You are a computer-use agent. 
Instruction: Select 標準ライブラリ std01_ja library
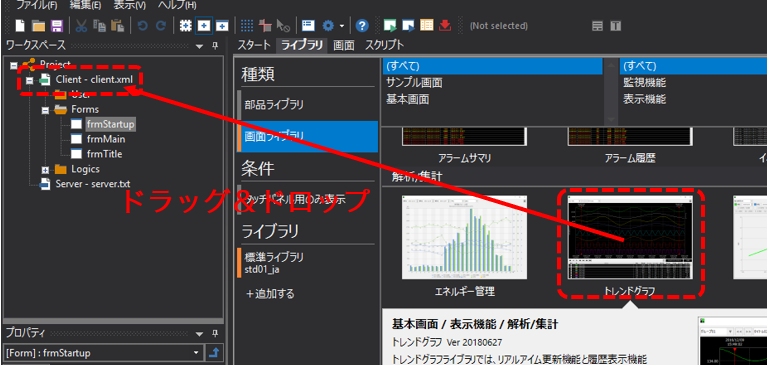308,263
